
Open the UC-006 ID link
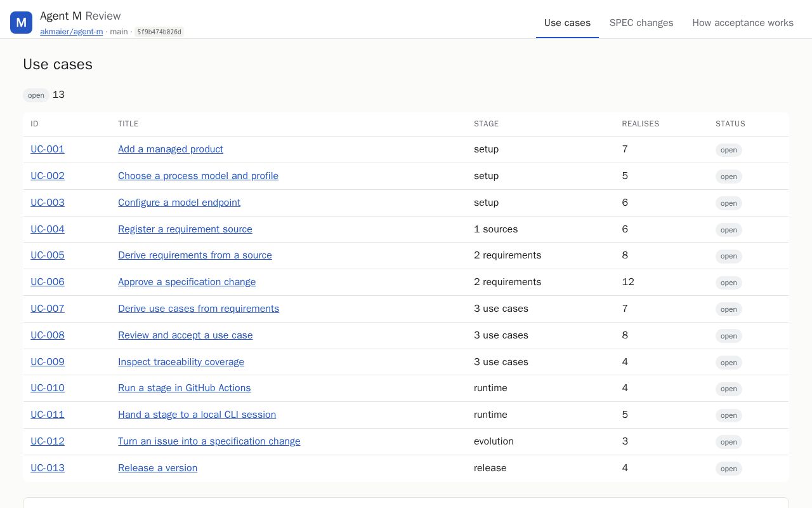pos(48,282)
